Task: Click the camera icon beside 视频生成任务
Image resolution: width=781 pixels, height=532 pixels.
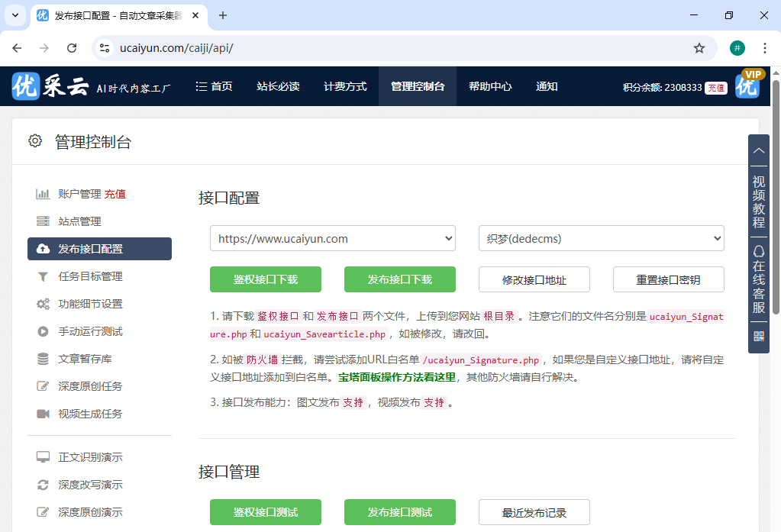Action: coord(44,413)
